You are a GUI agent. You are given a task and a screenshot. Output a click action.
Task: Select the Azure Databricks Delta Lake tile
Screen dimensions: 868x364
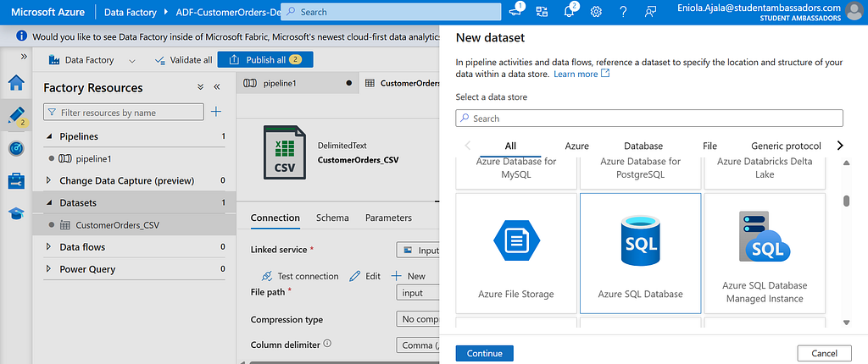(x=765, y=173)
